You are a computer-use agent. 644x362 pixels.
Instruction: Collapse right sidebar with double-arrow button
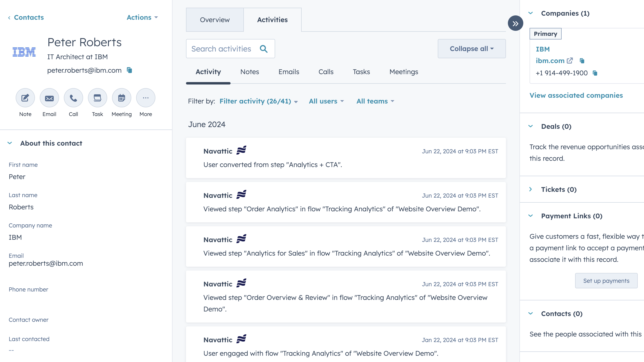click(515, 24)
